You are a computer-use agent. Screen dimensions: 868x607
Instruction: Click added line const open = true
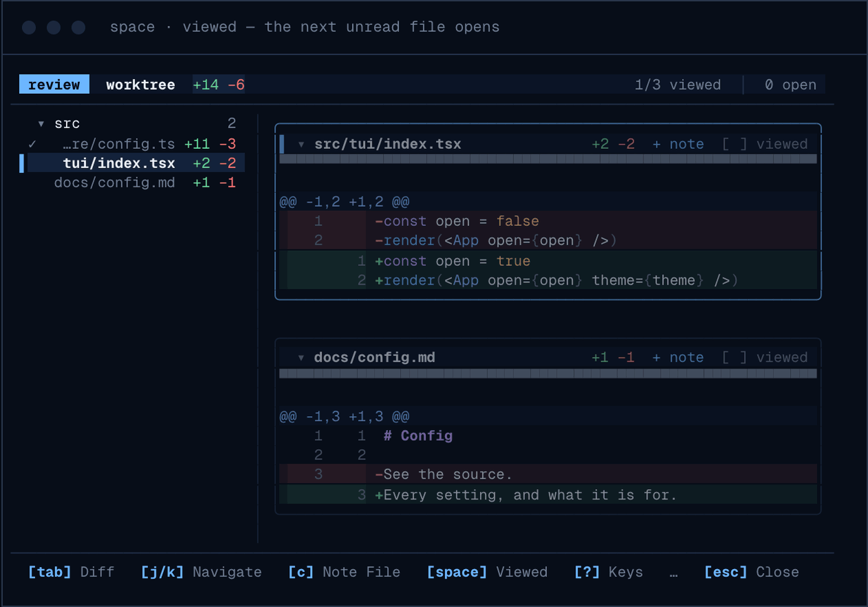coord(548,261)
